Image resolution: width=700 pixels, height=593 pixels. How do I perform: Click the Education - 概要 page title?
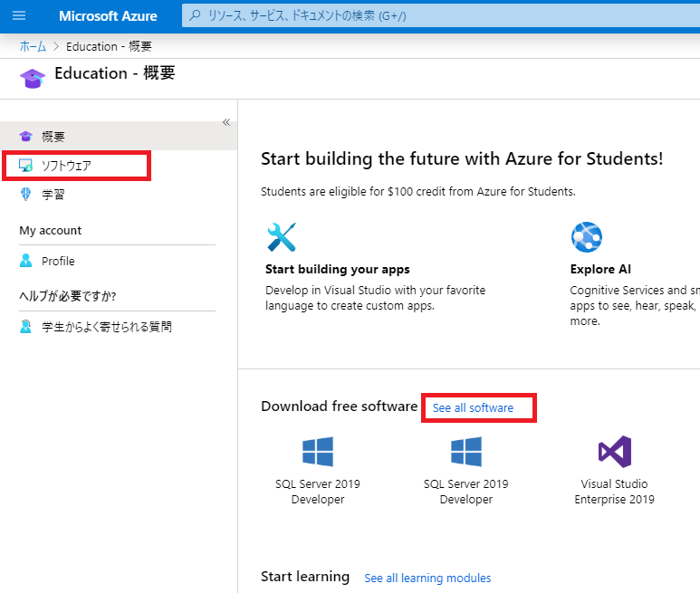[115, 73]
